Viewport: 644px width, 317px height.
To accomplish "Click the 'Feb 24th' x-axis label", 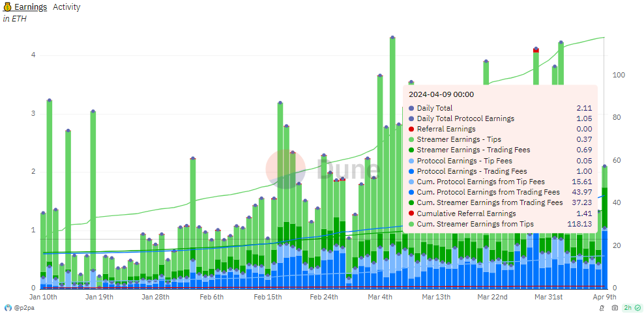I will pyautogui.click(x=324, y=297).
